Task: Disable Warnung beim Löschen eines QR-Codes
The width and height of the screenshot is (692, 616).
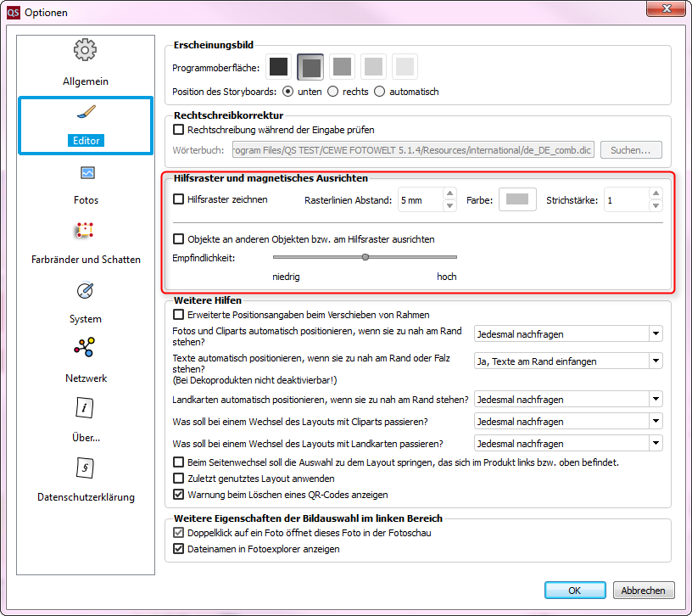Action: coord(178,494)
